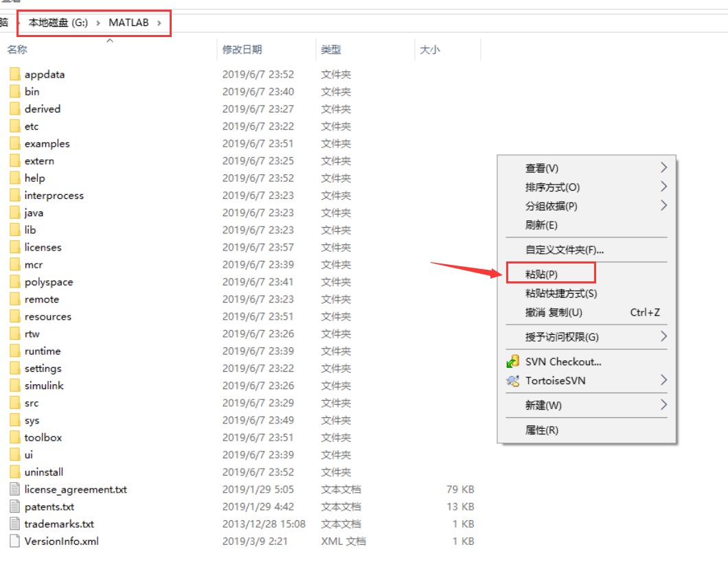Screen dimensions: 728x562
Task: Expand the 排序方式(O) submenu arrow
Action: click(663, 187)
